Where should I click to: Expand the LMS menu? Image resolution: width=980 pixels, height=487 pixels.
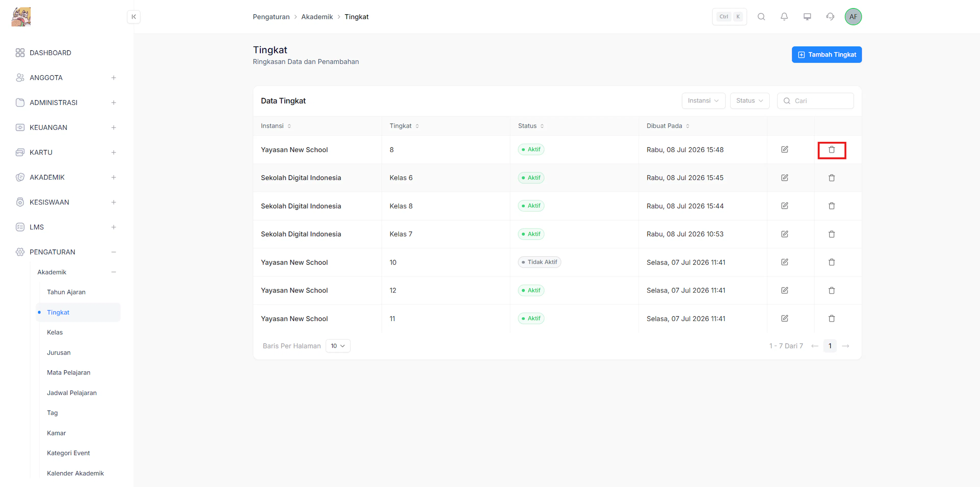[x=113, y=227]
